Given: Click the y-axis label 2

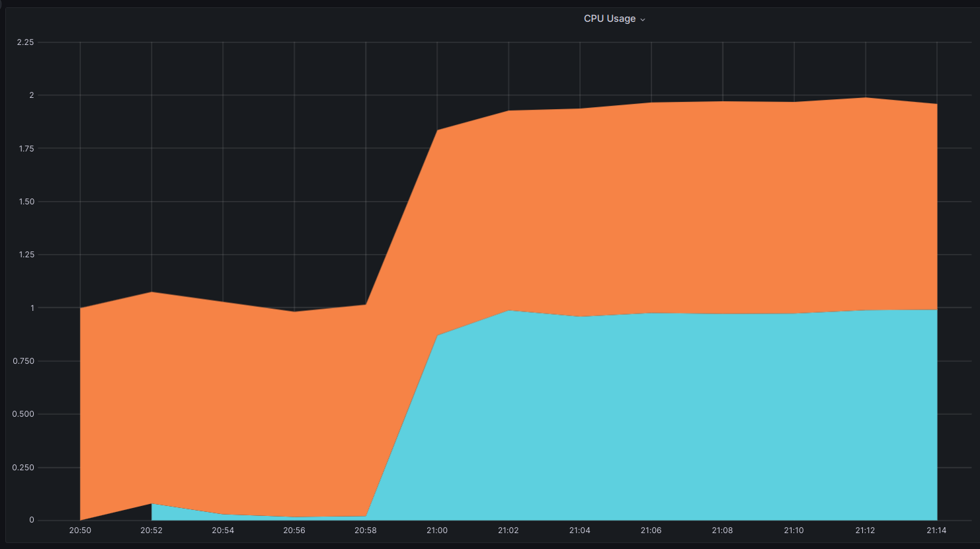Looking at the screenshot, I should (31, 95).
